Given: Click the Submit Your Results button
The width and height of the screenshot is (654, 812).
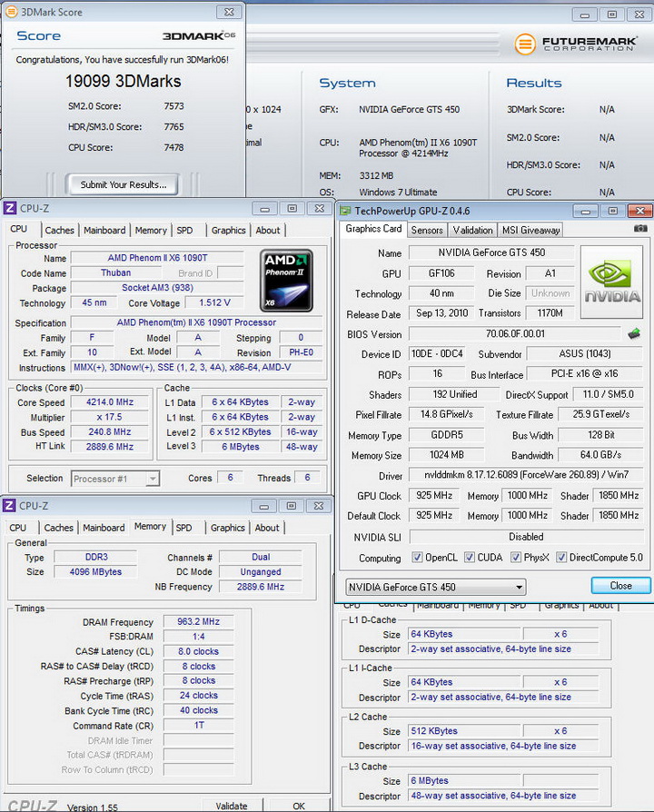Looking at the screenshot, I should [x=123, y=185].
